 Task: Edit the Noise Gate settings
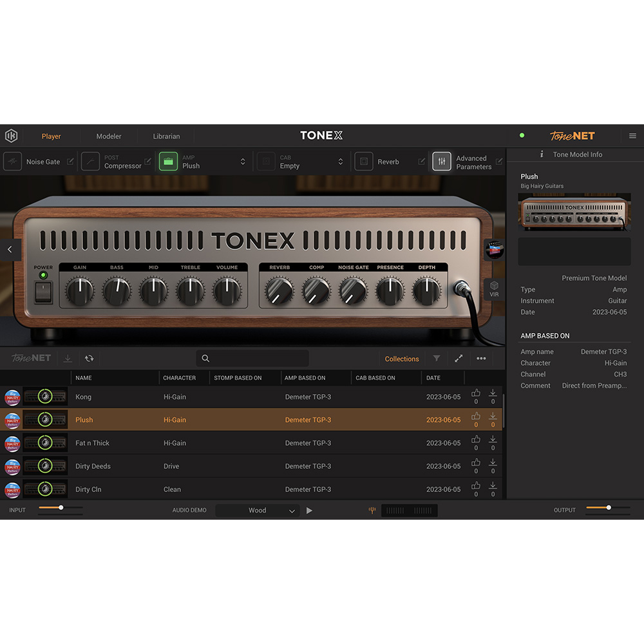click(x=70, y=162)
